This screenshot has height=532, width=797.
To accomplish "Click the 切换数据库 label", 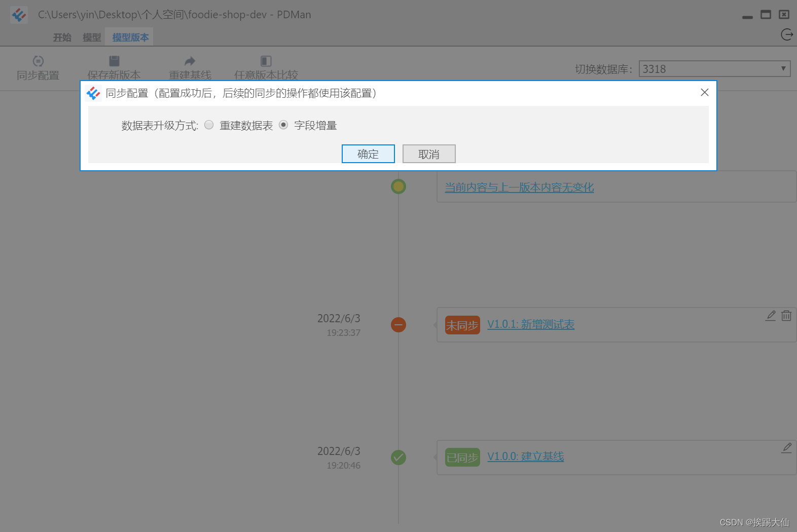I will pyautogui.click(x=604, y=69).
